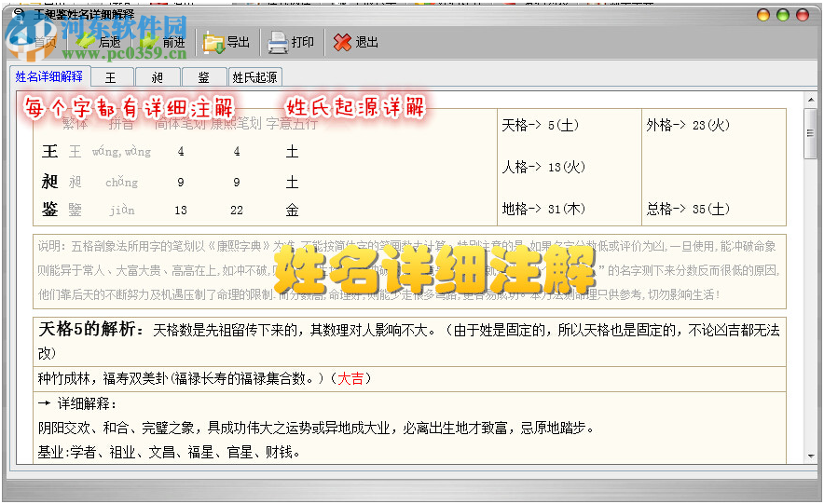This screenshot has height=504, width=824.
Task: Click the 导出 export folder icon
Action: point(213,43)
